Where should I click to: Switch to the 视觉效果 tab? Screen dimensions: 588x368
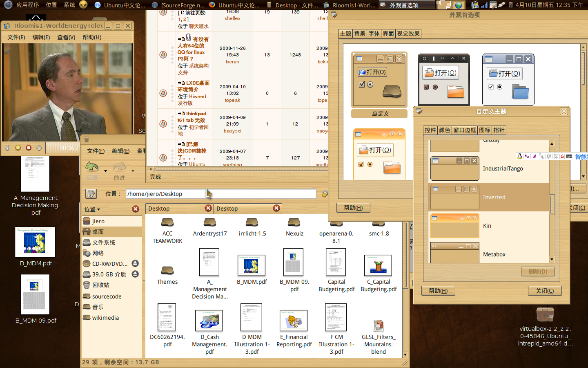click(x=408, y=34)
